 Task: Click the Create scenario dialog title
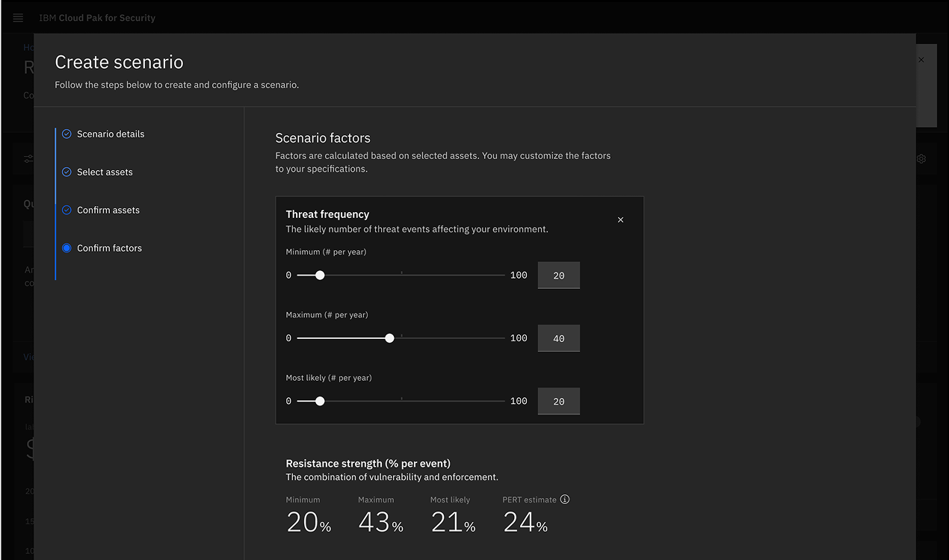(x=119, y=62)
